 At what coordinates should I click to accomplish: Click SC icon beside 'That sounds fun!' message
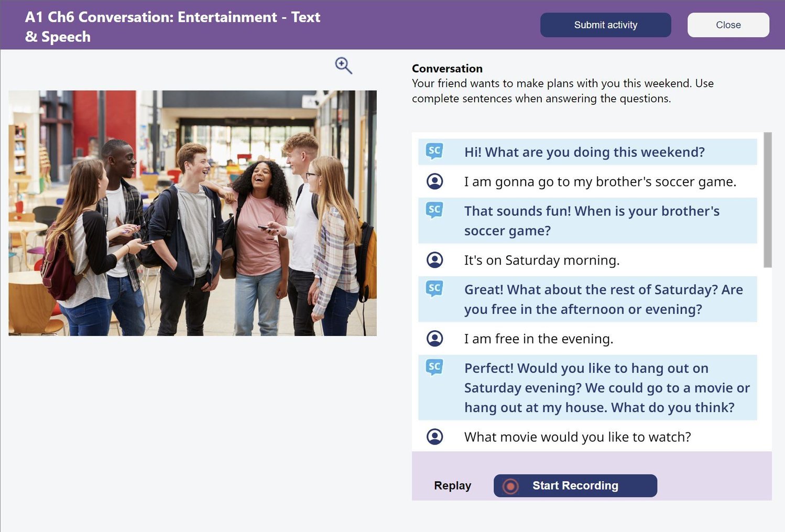[x=434, y=210]
